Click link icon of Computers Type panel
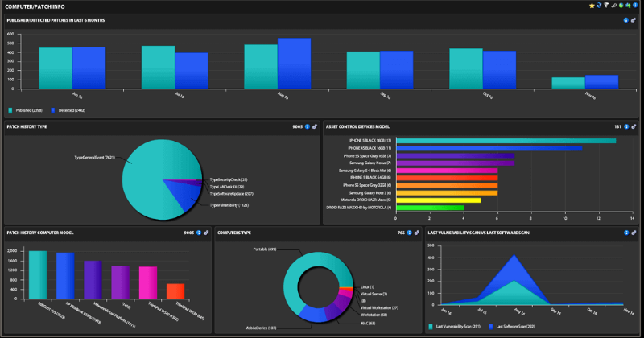644x338 pixels. pos(416,233)
